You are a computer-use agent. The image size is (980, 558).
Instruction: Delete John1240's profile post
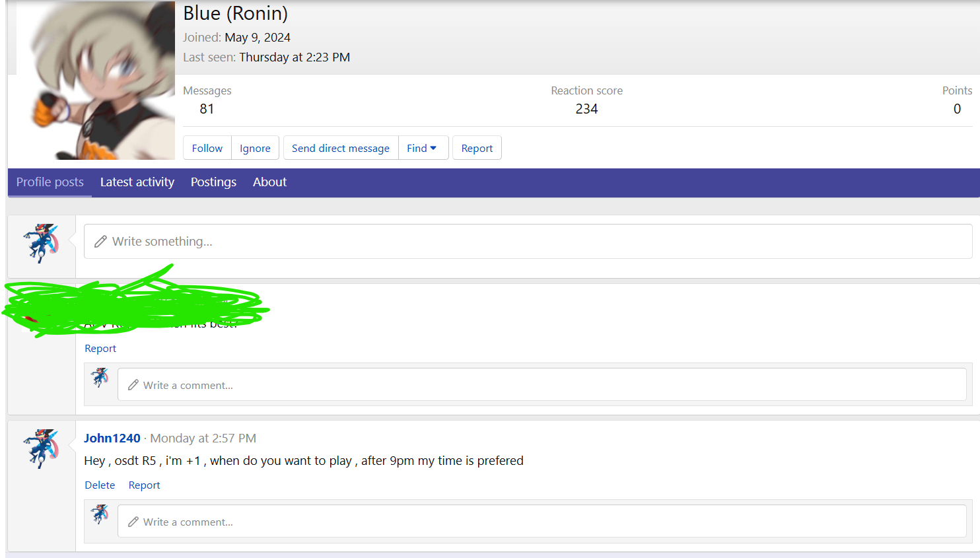pos(100,485)
